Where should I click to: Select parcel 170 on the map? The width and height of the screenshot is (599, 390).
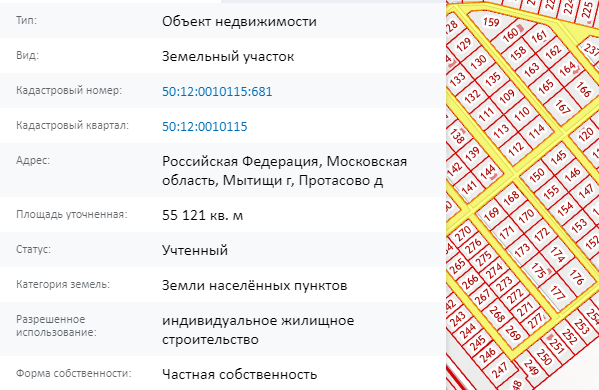click(x=526, y=216)
